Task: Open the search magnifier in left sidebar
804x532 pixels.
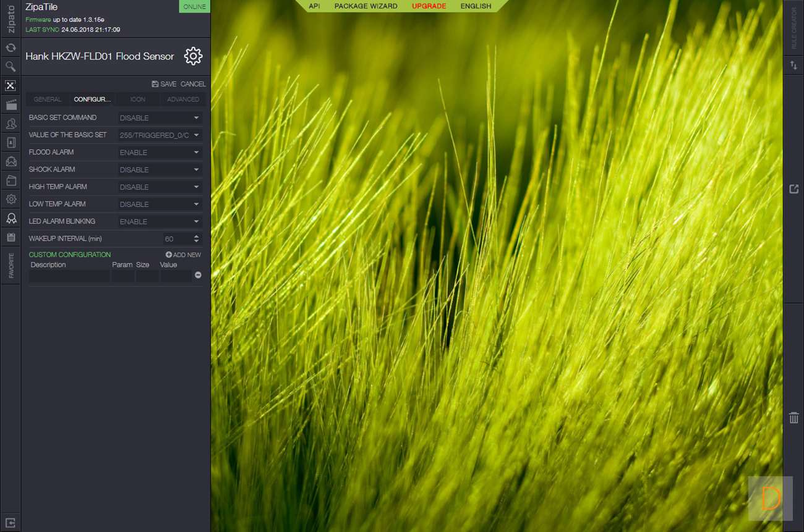Action: [x=11, y=66]
